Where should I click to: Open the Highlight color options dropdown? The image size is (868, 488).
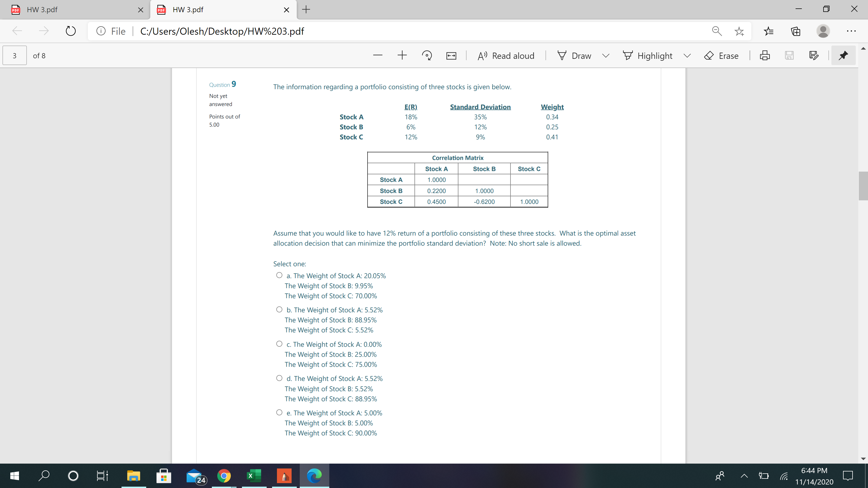(x=687, y=56)
